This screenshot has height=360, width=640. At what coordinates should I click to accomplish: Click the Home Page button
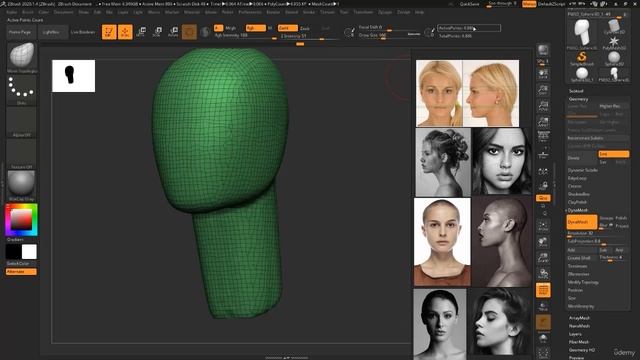click(20, 32)
